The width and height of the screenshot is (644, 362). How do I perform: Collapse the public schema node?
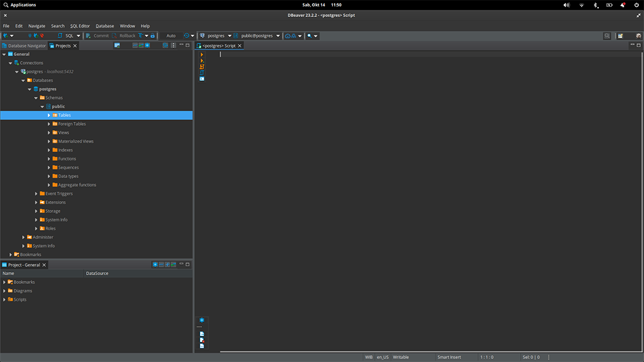tap(42, 107)
